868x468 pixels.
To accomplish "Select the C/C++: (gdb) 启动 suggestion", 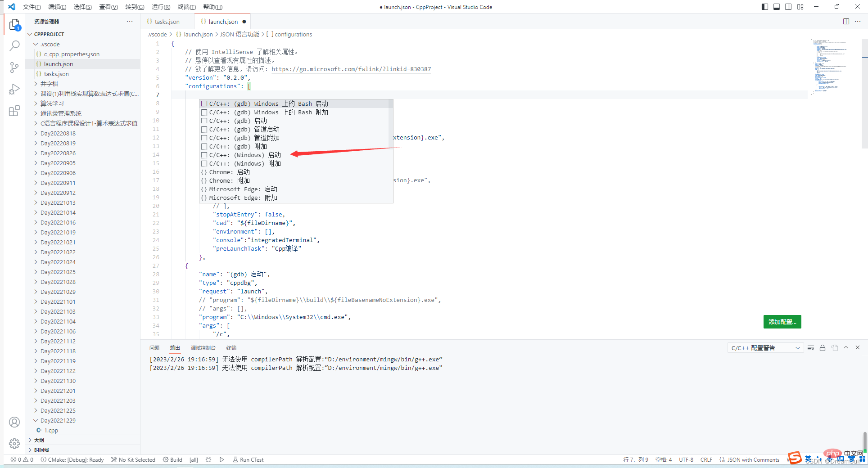I will coord(238,121).
